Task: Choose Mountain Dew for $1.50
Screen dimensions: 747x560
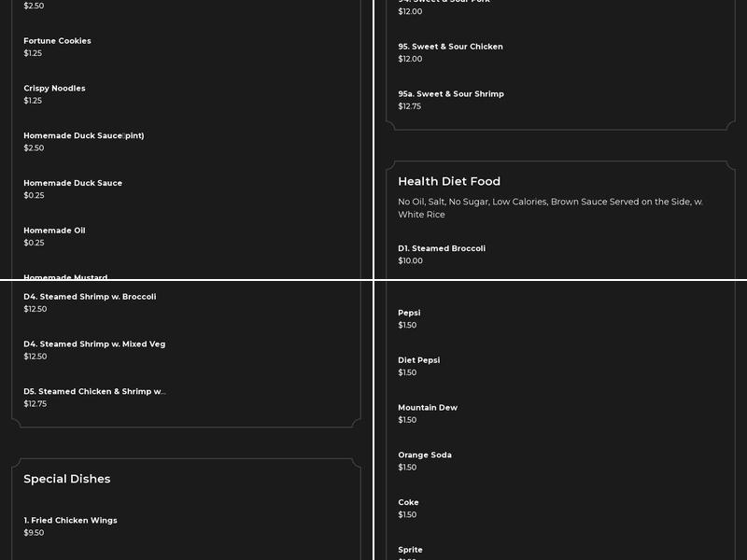Action: click(428, 408)
